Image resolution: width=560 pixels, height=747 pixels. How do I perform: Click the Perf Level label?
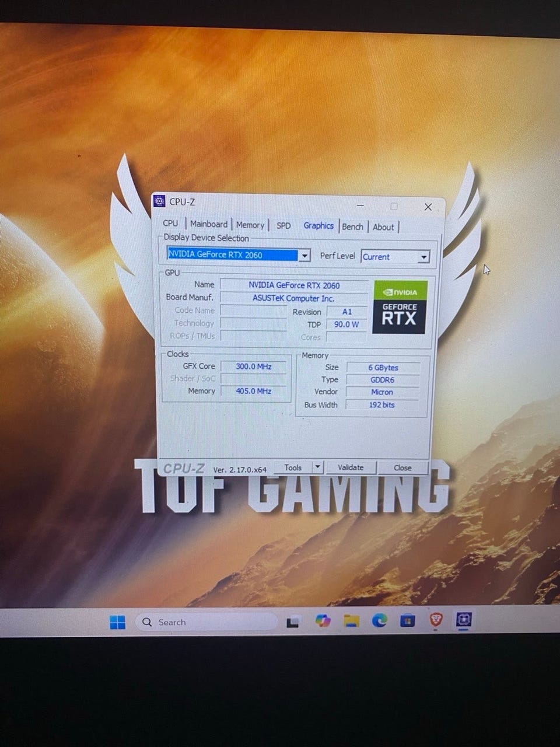pos(337,256)
